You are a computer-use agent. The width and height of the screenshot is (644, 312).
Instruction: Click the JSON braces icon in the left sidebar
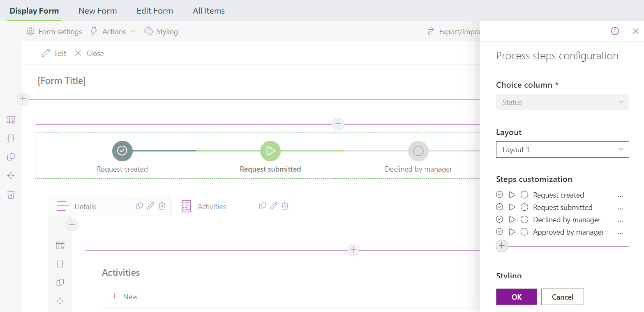coord(11,138)
